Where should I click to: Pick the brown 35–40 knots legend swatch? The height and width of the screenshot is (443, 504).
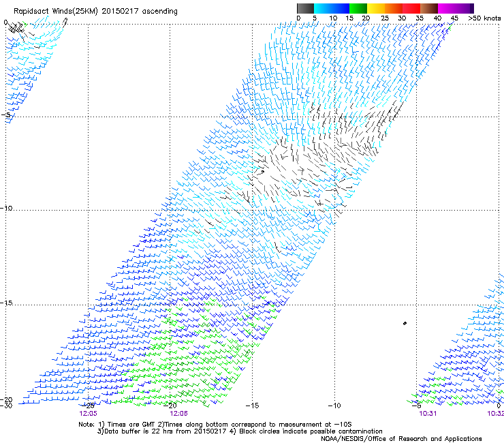(429, 8)
